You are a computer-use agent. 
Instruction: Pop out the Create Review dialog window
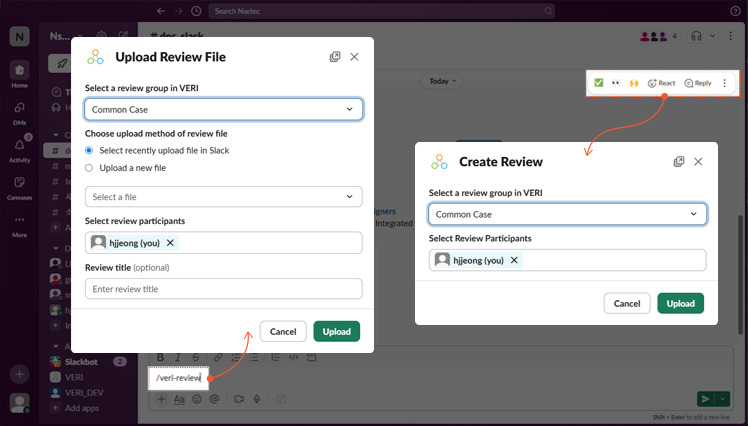click(679, 161)
